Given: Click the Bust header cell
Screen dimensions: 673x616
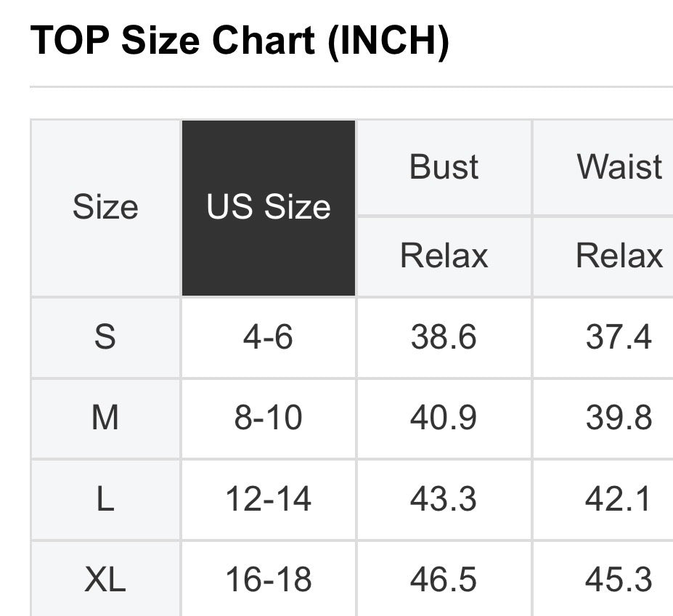Looking at the screenshot, I should pyautogui.click(x=444, y=167).
